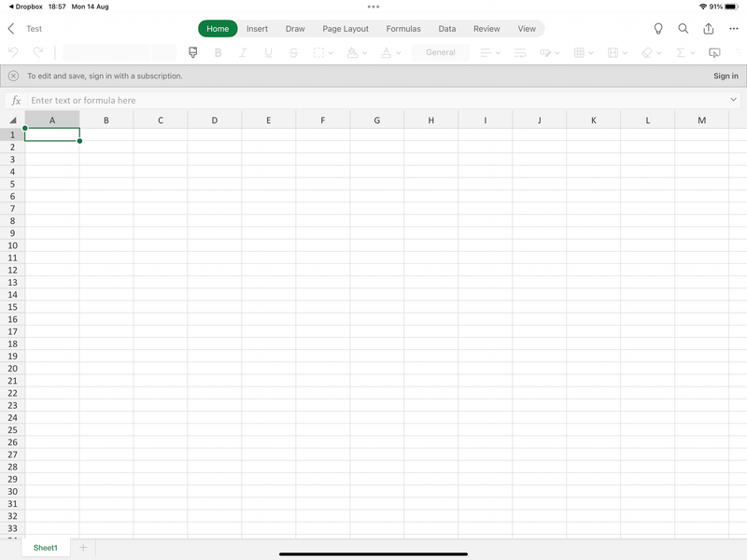The height and width of the screenshot is (560, 747).
Task: Tap the font name box
Action: (x=106, y=52)
